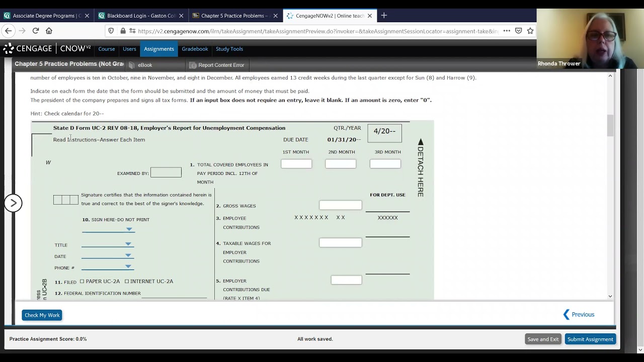
Task: Click the 3RD MONTH employees input box
Action: (x=385, y=164)
